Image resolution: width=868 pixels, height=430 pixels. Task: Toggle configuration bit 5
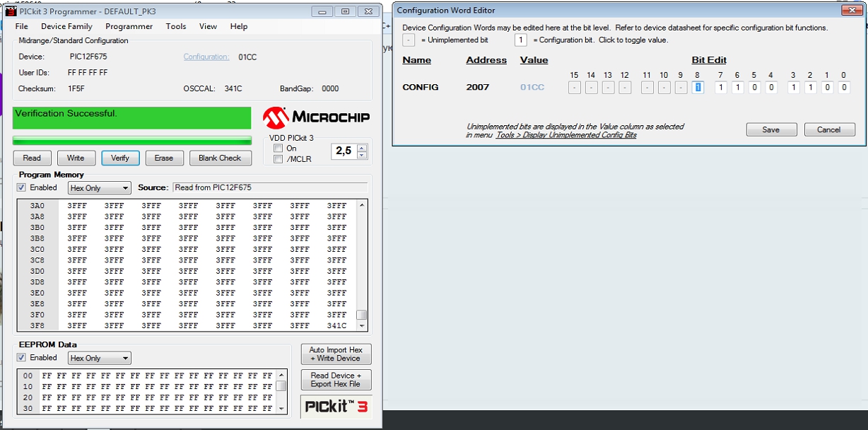[753, 88]
